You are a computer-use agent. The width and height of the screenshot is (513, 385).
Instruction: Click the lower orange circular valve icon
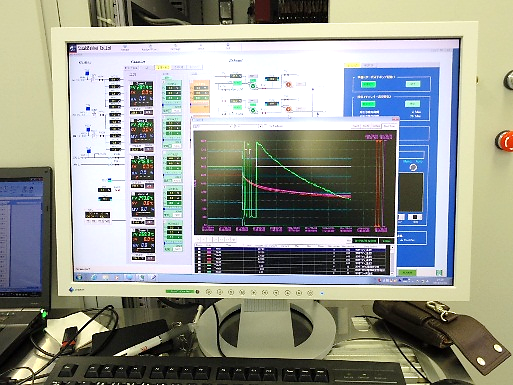(289, 109)
